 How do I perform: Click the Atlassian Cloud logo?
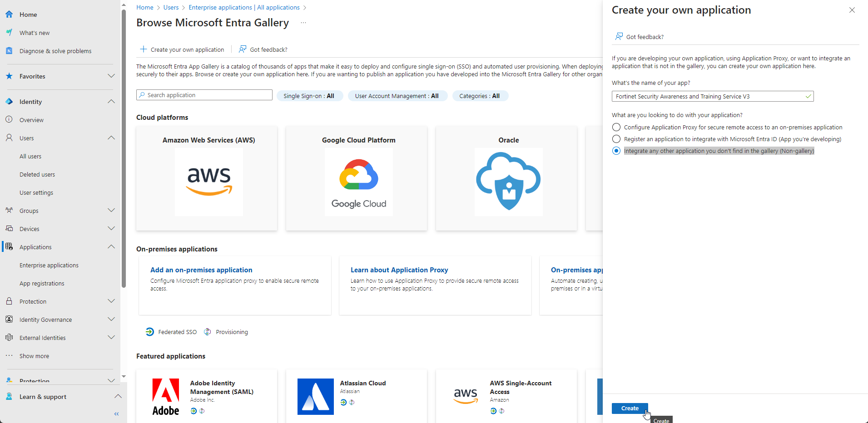pos(316,397)
